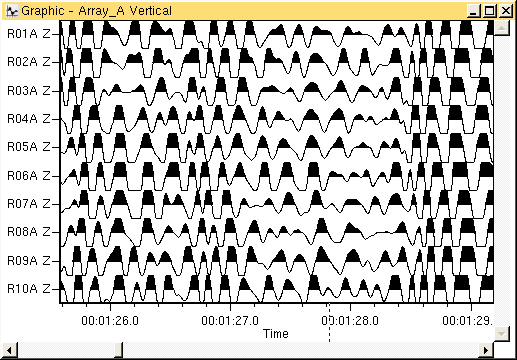Select the R07A Z trace label
This screenshot has height=360, width=517.
tap(29, 203)
